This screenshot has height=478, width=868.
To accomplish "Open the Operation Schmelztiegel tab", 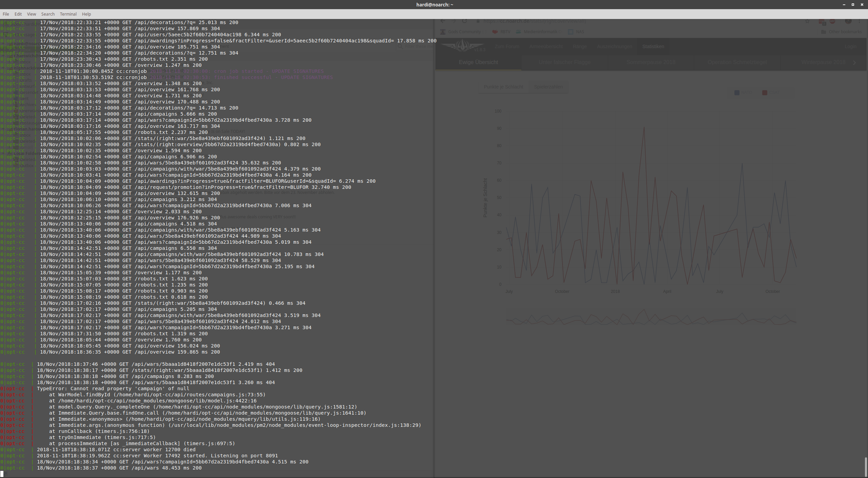I will 737,62.
